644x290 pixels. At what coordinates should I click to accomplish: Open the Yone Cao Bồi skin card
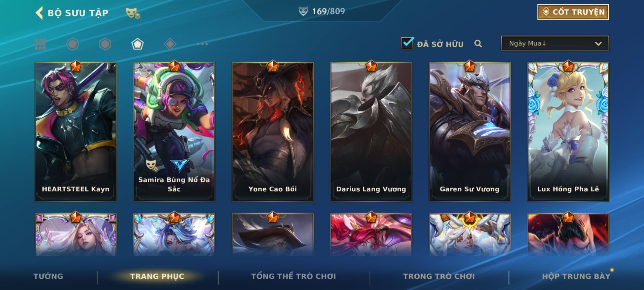273,132
